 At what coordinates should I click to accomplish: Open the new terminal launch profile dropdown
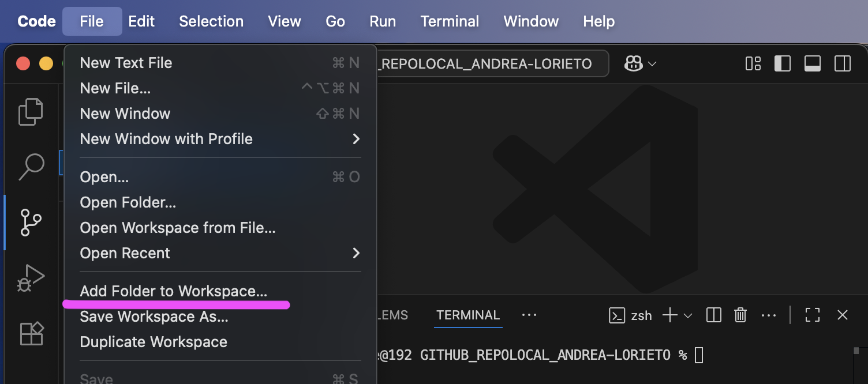688,315
